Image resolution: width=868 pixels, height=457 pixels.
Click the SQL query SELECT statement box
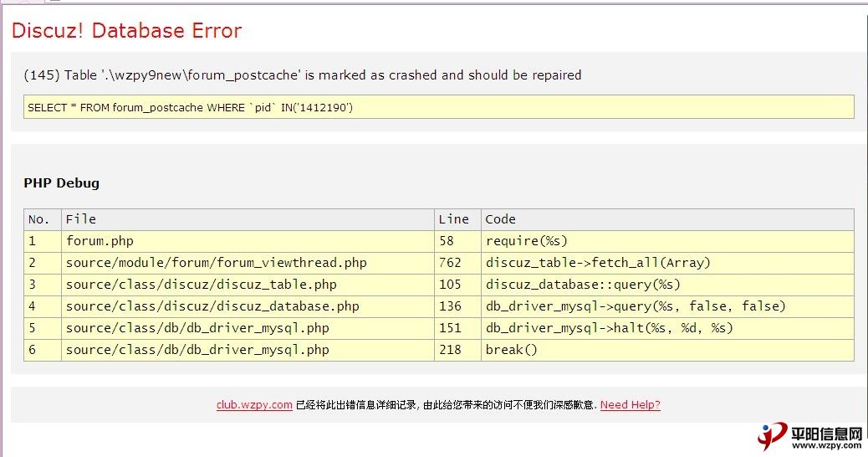coord(438,107)
